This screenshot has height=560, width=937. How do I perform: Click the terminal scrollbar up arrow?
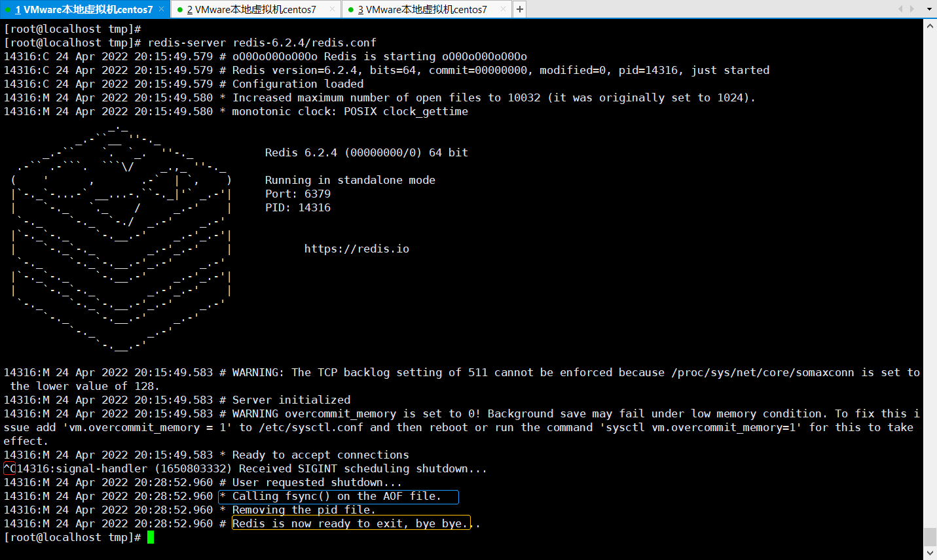click(930, 26)
